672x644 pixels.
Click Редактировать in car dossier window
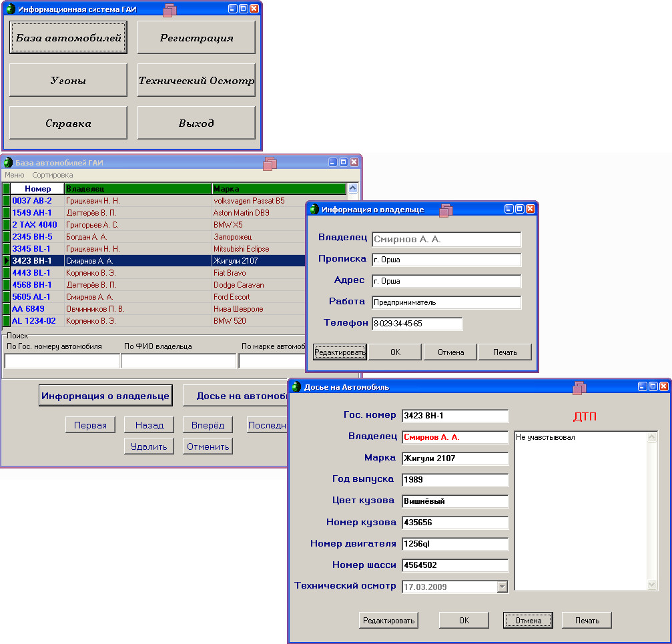[x=388, y=621]
